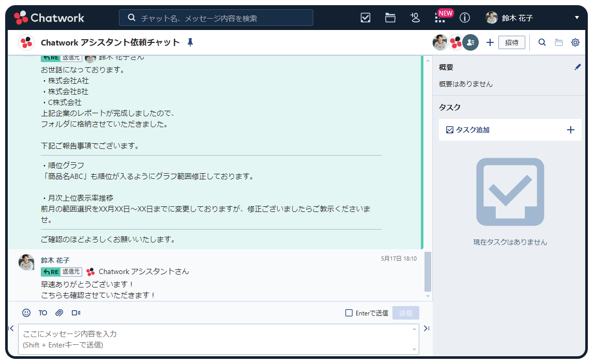Add a member with the plus icon

click(x=490, y=42)
